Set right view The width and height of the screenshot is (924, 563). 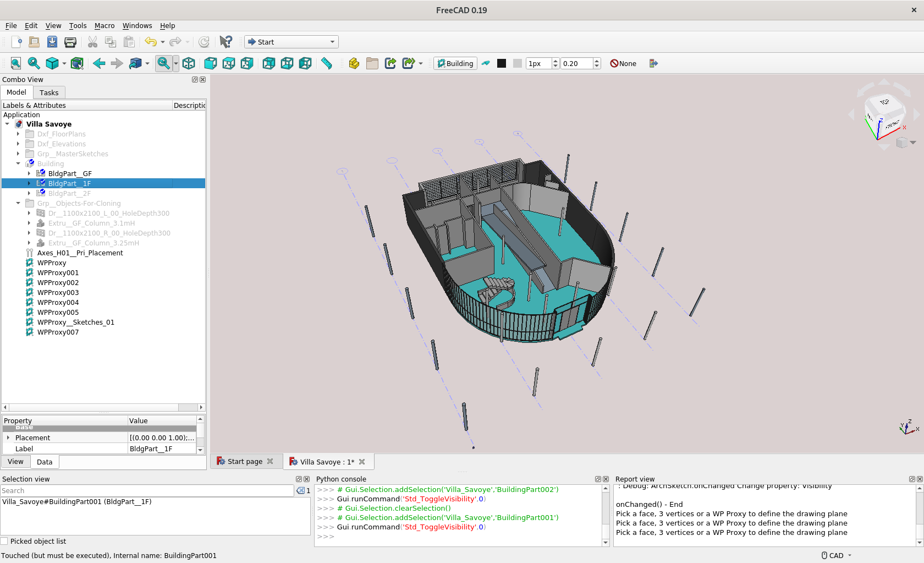click(x=247, y=63)
